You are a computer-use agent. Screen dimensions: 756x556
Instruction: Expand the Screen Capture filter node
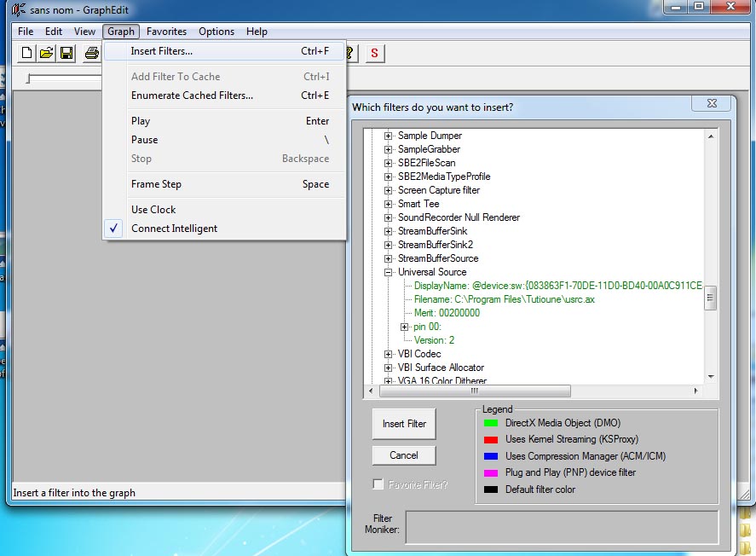pos(388,190)
